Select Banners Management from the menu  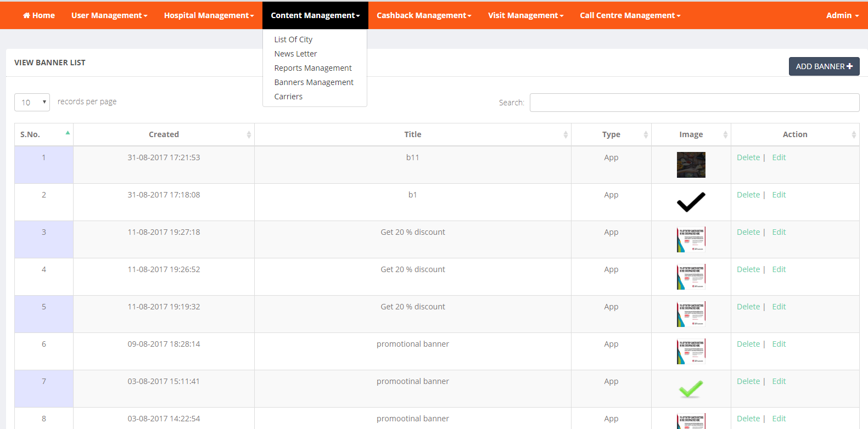tap(313, 82)
